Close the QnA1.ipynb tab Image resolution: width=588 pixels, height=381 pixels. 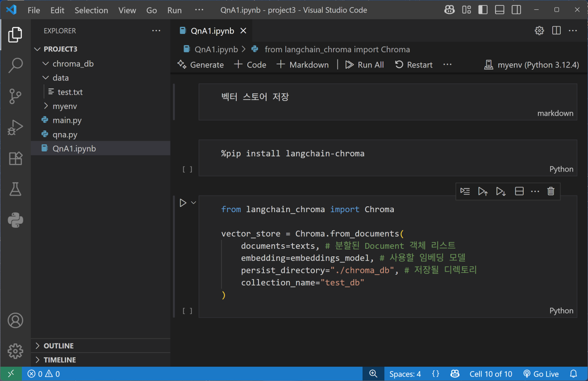point(244,31)
